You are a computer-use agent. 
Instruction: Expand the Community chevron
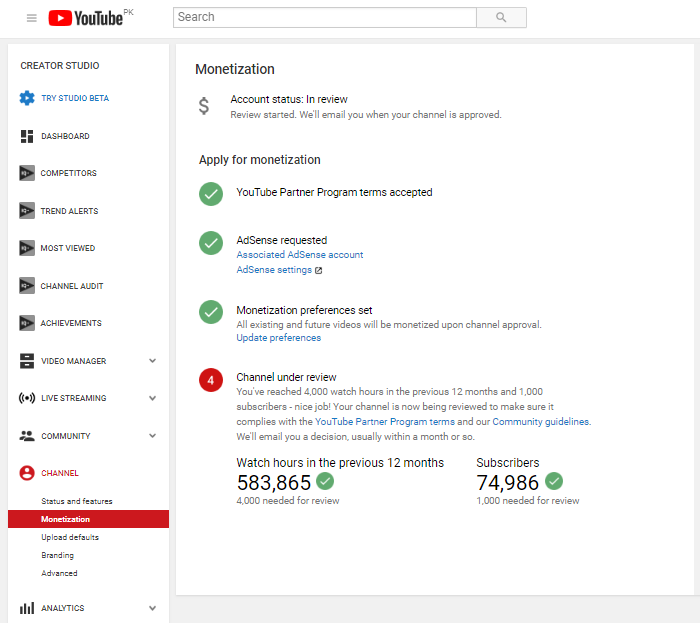point(153,436)
